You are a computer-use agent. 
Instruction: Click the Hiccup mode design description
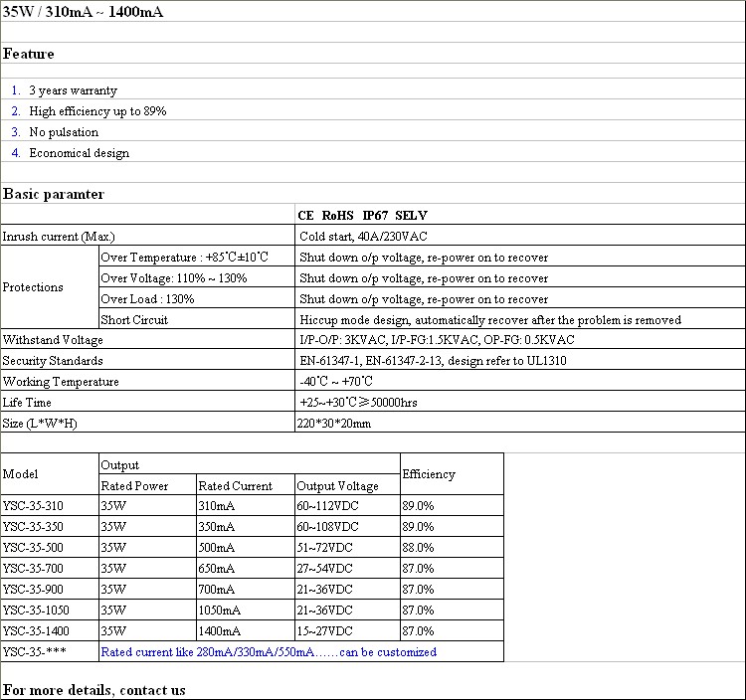point(490,320)
